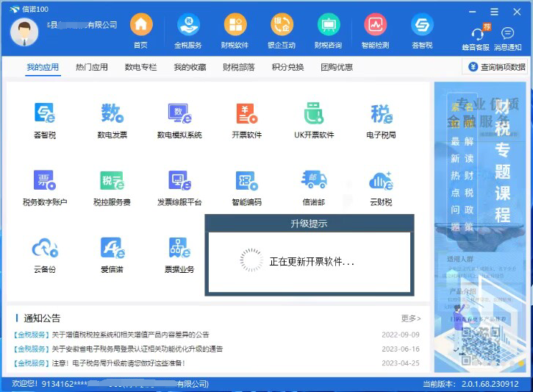Click the 财税专题课程 banner advertisement
The height and width of the screenshot is (392, 533).
tap(480, 227)
